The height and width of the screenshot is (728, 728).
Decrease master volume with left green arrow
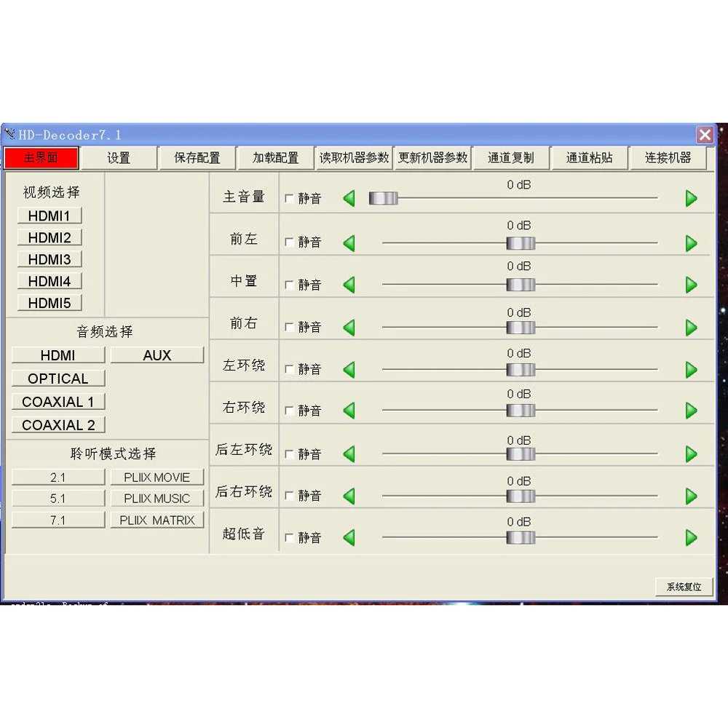[x=349, y=198]
